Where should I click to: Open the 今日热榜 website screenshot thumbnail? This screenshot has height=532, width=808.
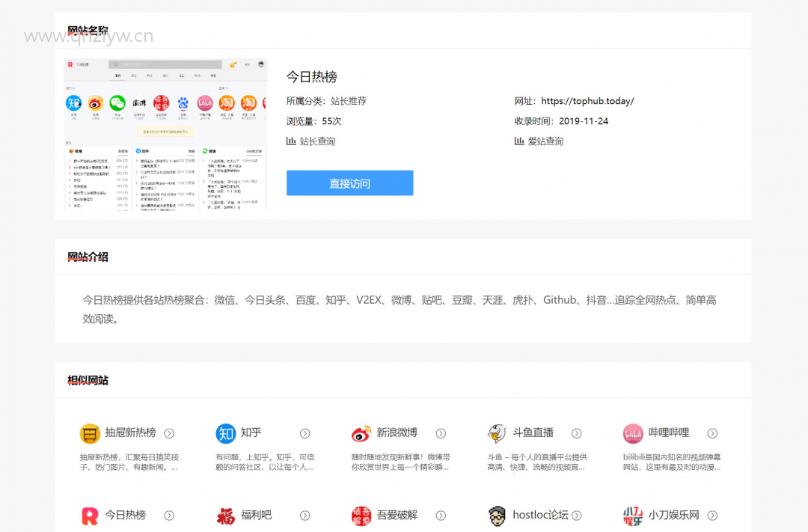165,134
